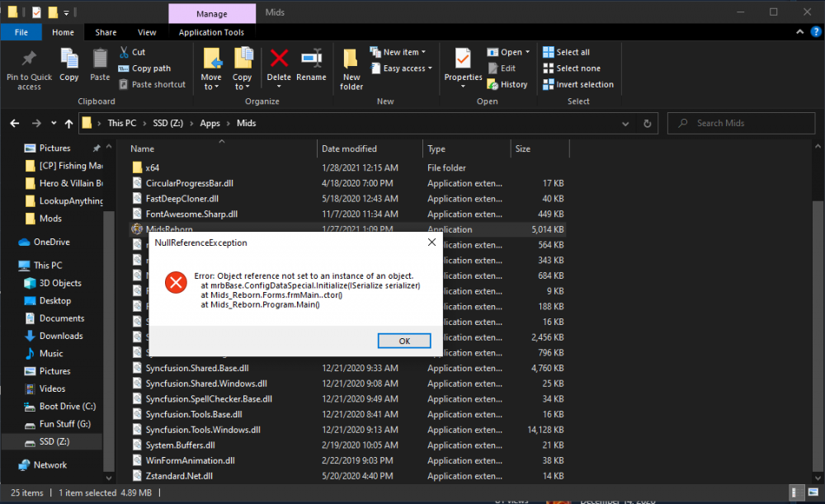Click the Pin to Quick access icon
The height and width of the screenshot is (504, 825).
click(29, 60)
